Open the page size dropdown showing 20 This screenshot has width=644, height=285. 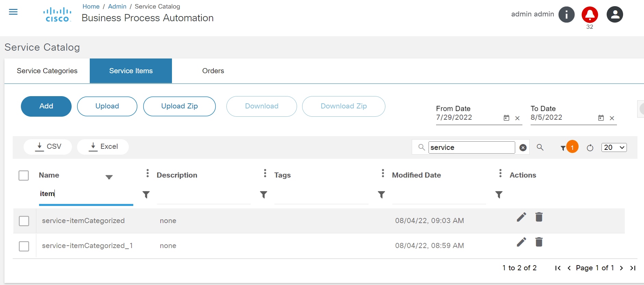(x=614, y=147)
